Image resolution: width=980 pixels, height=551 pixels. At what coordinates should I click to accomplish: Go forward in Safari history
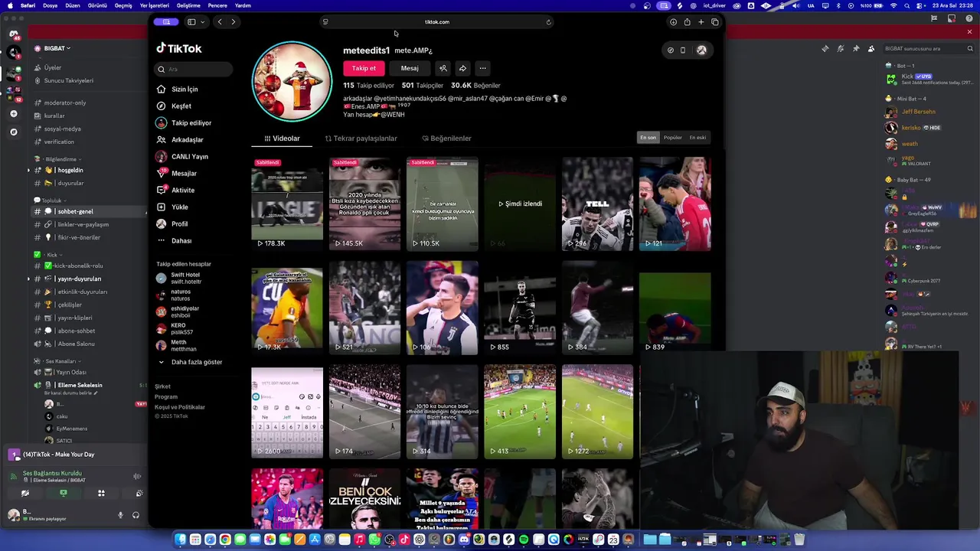(x=234, y=22)
